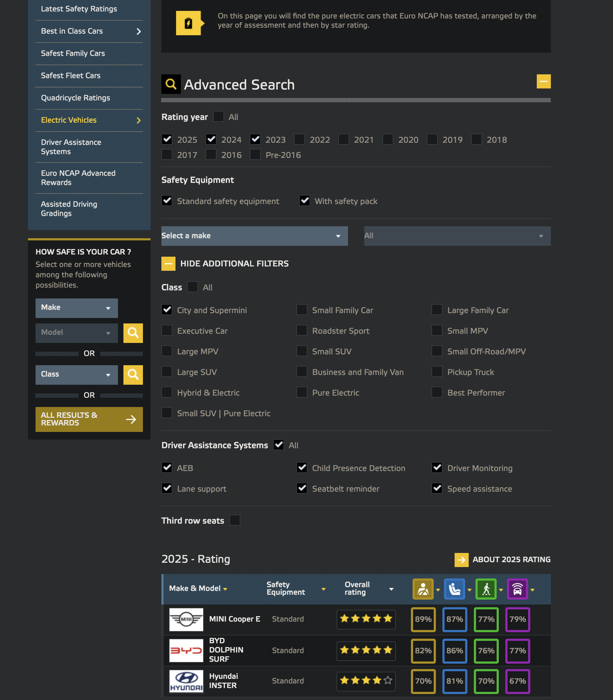Screen dimensions: 613x700
Task: Click the electric battery icon in the banner
Action: point(189,23)
